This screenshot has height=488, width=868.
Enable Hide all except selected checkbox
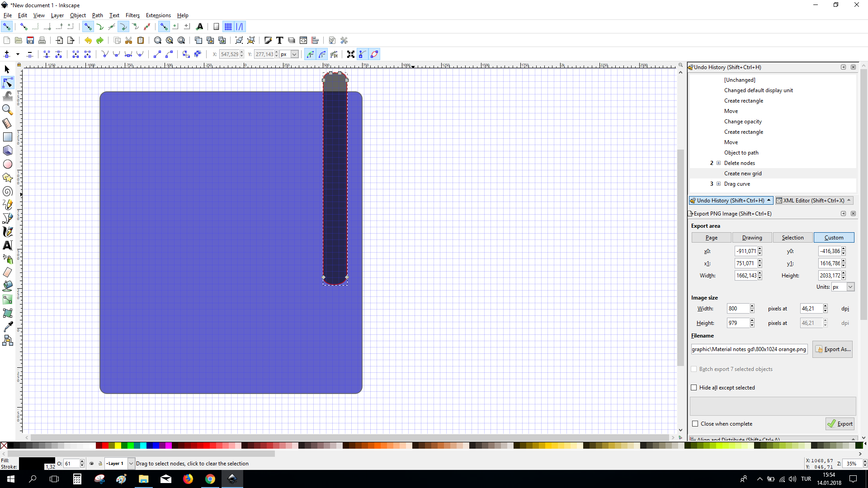[x=694, y=388]
